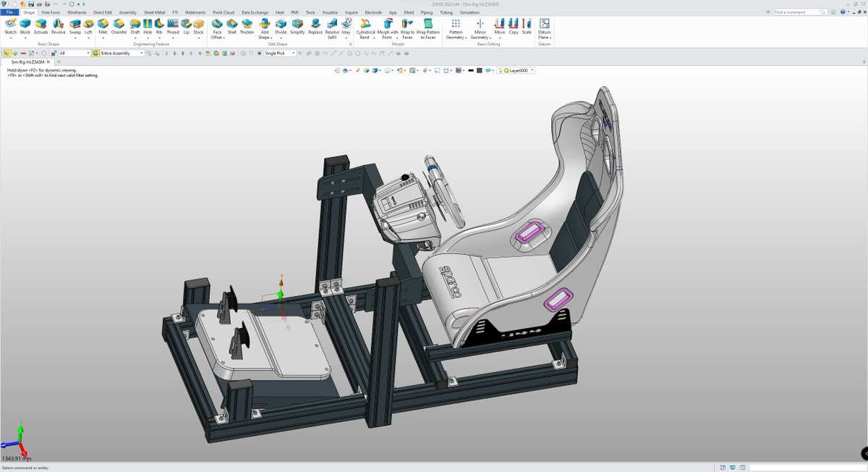Screen dimensions: 868x472
Task: Click the Copy geometry tool
Action: tap(514, 28)
